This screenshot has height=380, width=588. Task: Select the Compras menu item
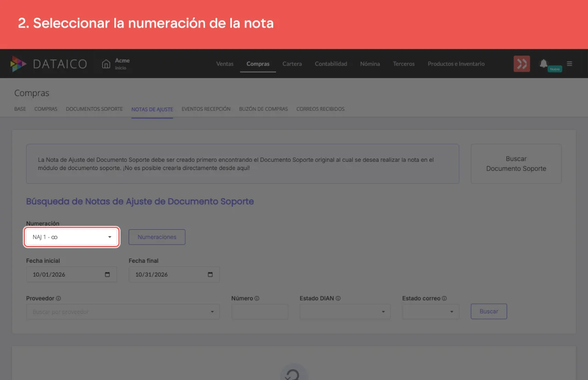pyautogui.click(x=258, y=64)
